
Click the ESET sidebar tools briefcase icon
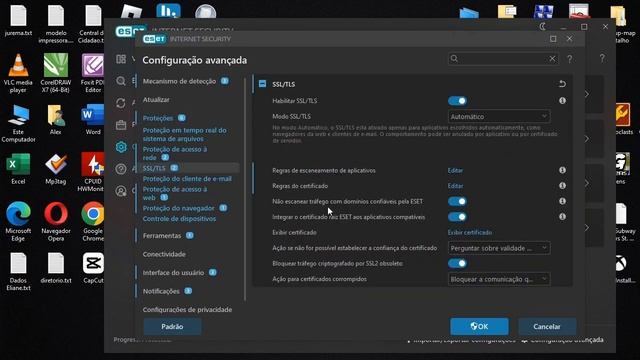tap(121, 125)
